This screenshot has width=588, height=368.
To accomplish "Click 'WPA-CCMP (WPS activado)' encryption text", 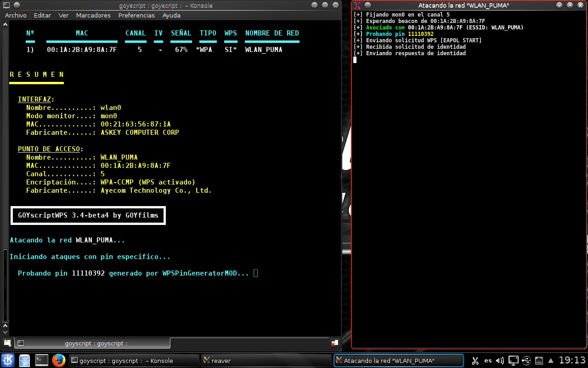I will [148, 182].
